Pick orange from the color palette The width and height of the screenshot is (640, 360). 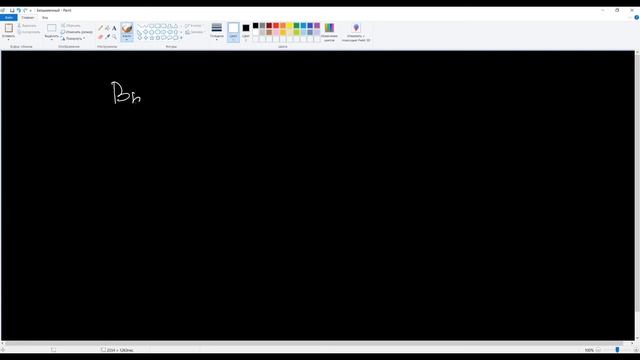tap(283, 25)
